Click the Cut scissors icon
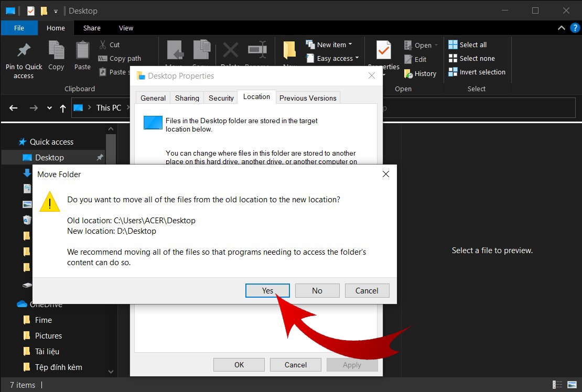582x392 pixels. pyautogui.click(x=103, y=45)
